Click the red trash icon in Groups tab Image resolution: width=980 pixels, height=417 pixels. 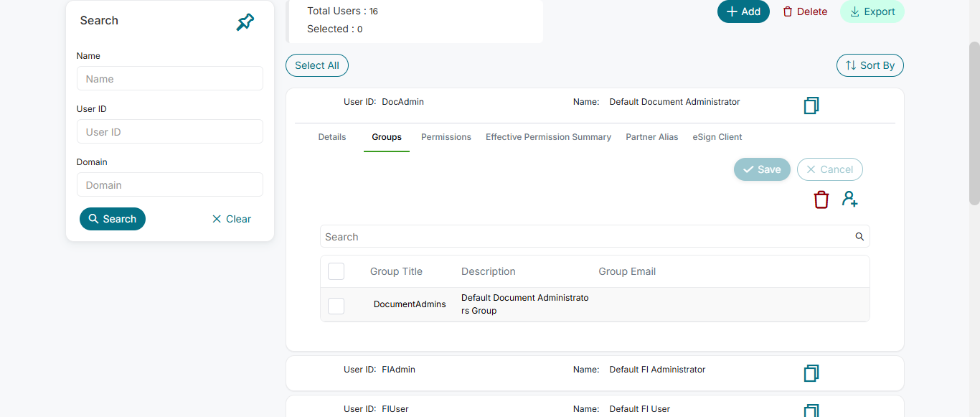821,200
